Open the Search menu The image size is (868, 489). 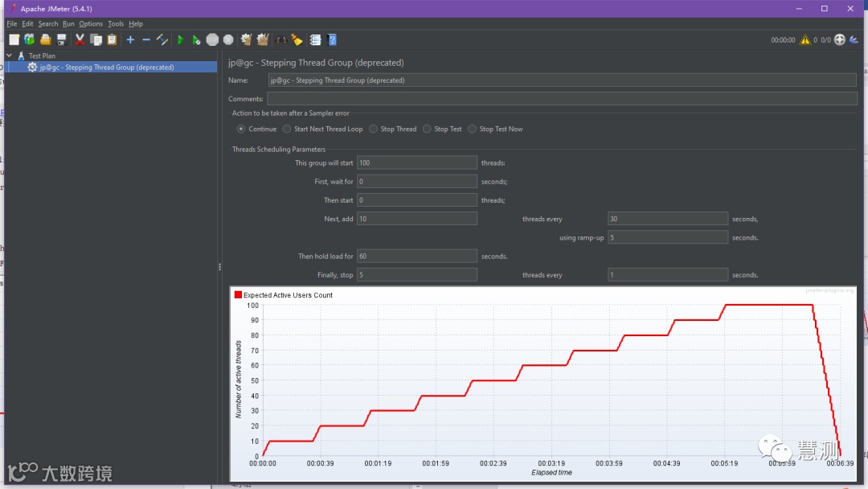pyautogui.click(x=48, y=24)
